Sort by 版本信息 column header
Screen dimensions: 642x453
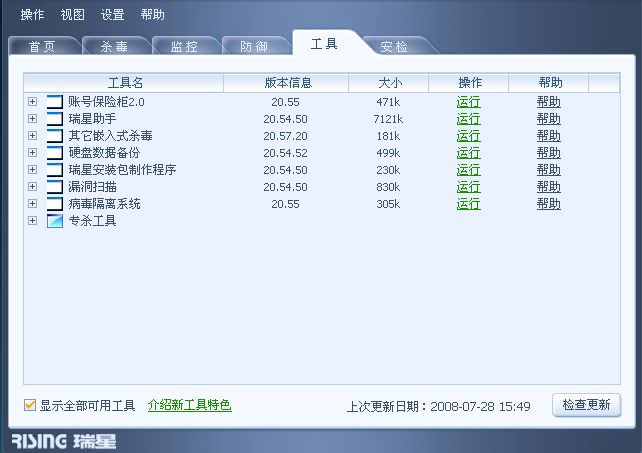click(286, 83)
